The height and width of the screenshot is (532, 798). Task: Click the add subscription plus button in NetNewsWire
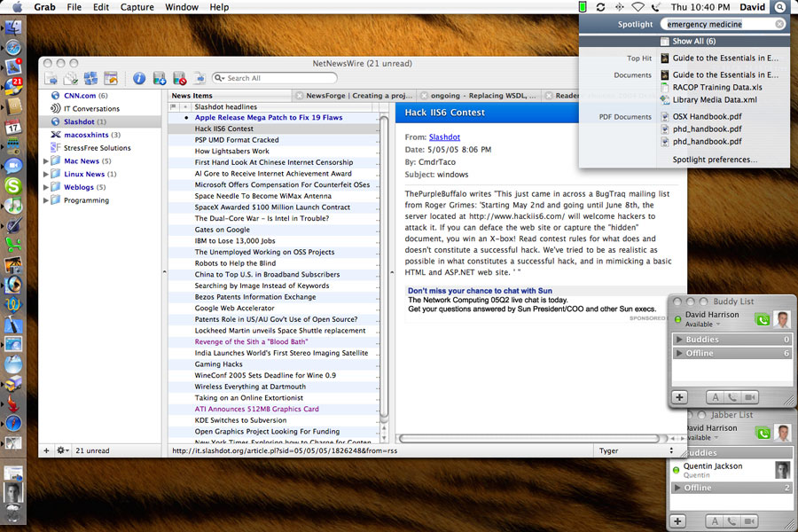[46, 450]
